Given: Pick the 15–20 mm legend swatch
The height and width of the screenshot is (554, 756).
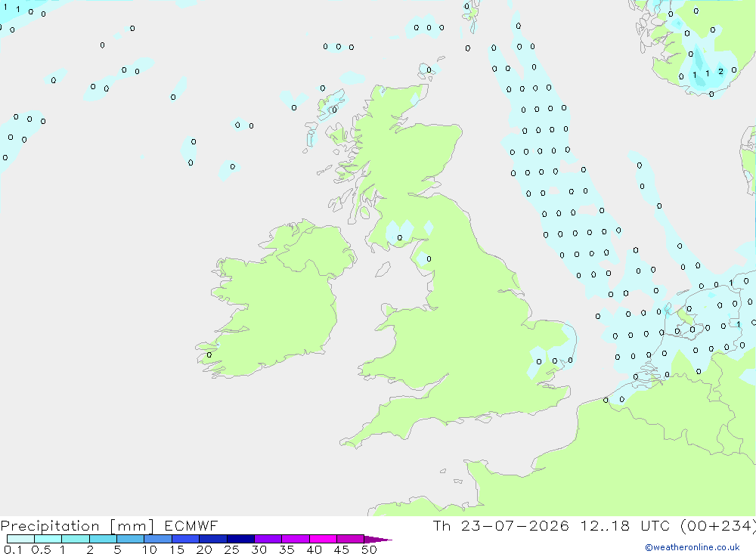Looking at the screenshot, I should pos(186,539).
